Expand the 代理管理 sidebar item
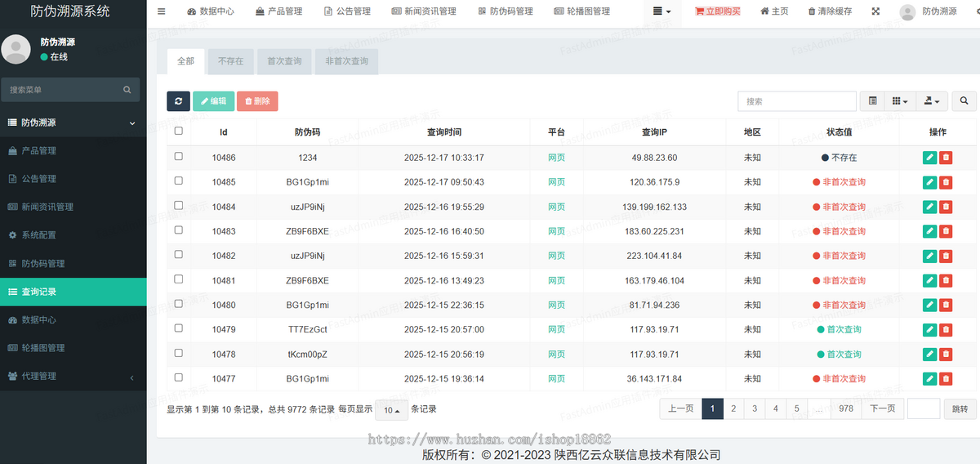The width and height of the screenshot is (980, 464). [x=73, y=376]
